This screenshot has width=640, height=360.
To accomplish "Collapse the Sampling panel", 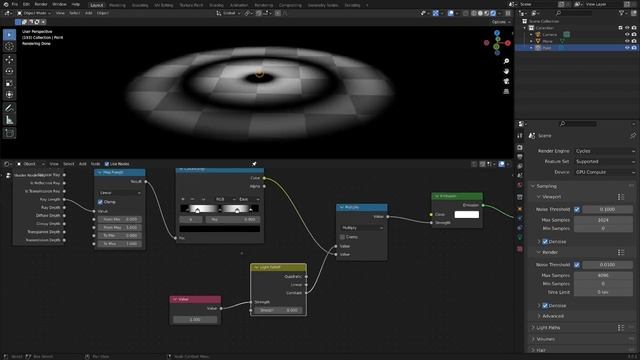I will [546, 186].
